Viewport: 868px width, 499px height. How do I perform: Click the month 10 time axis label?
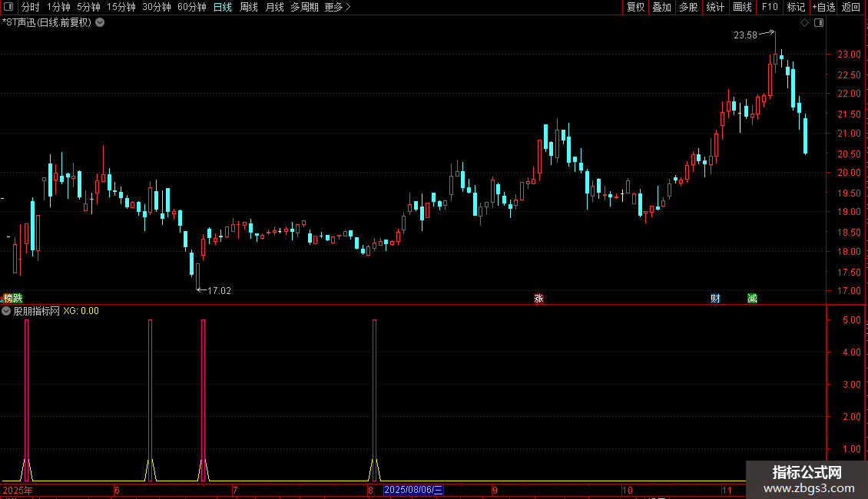(x=628, y=490)
